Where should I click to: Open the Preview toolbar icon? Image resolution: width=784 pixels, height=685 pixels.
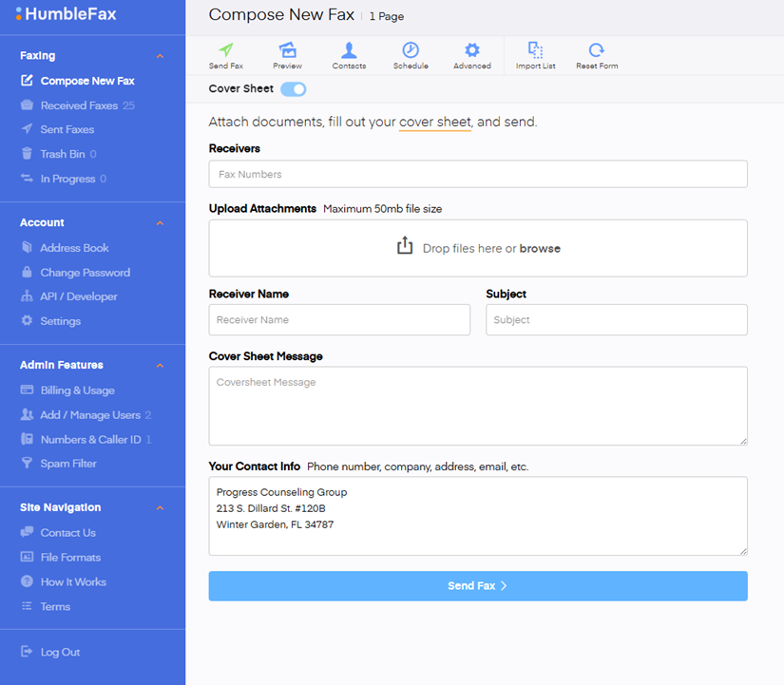[x=287, y=50]
